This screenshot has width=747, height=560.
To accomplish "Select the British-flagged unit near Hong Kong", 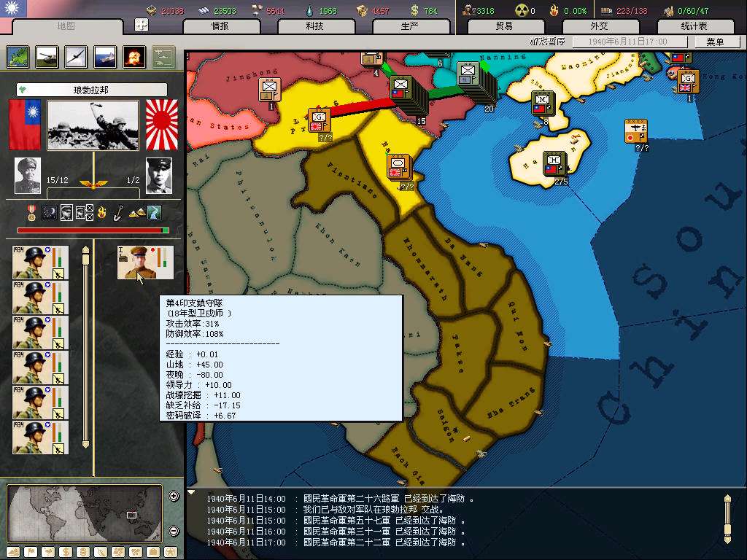I will click(x=689, y=82).
